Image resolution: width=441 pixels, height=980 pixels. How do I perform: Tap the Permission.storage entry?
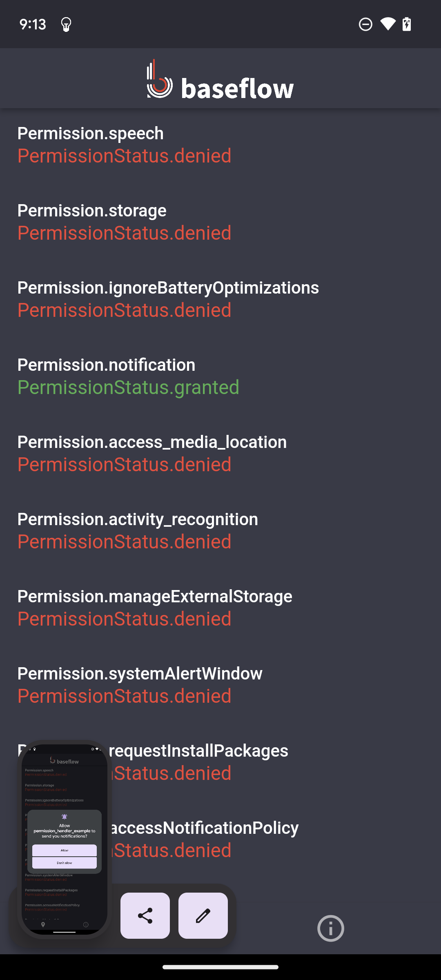coord(125,222)
